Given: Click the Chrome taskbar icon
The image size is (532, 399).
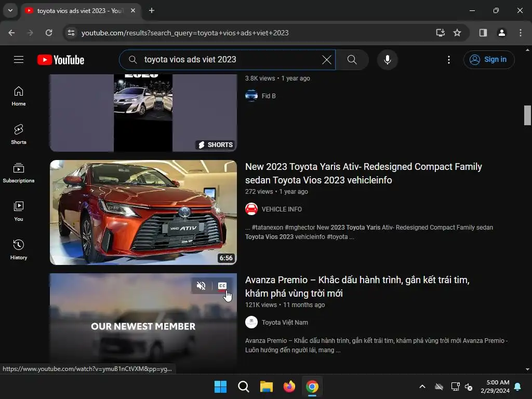Looking at the screenshot, I should [x=312, y=387].
